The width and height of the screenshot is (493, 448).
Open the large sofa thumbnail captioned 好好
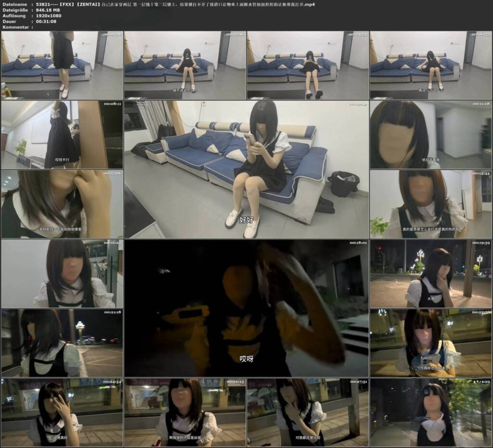point(246,169)
